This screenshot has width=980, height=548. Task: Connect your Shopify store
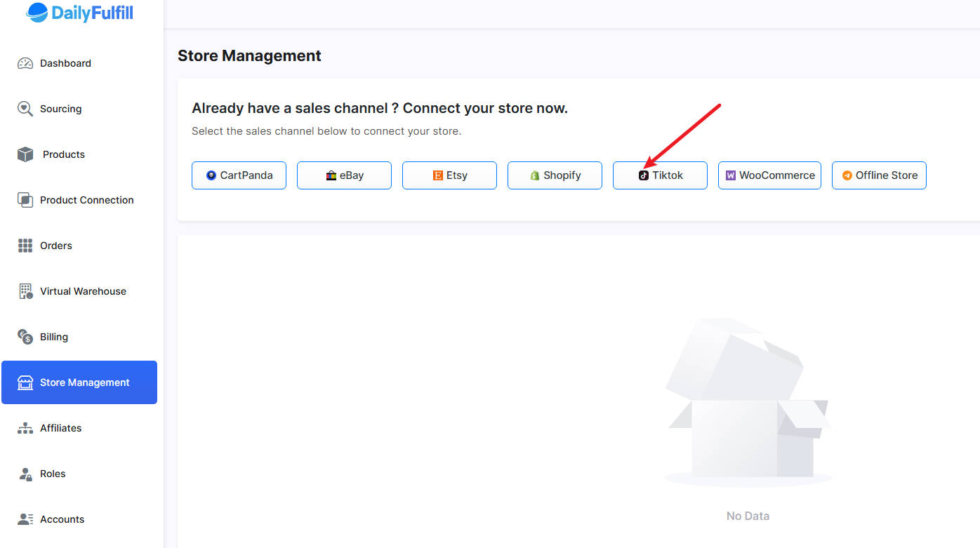point(555,175)
